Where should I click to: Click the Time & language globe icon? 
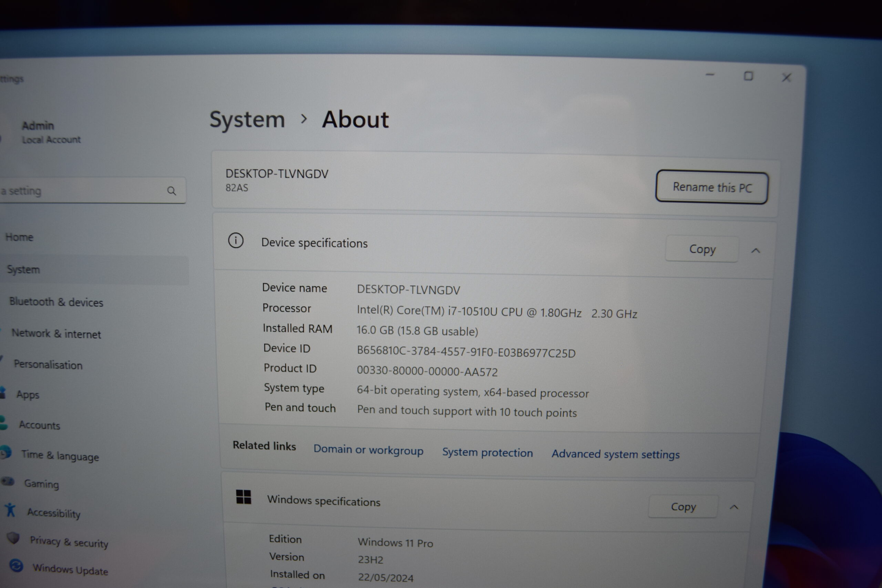pyautogui.click(x=5, y=452)
